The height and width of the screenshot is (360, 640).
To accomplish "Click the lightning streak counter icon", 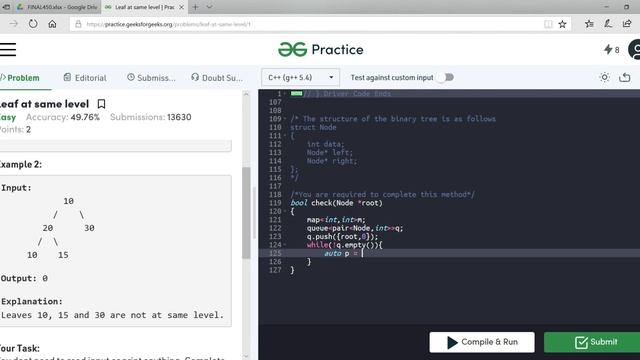I will (608, 49).
